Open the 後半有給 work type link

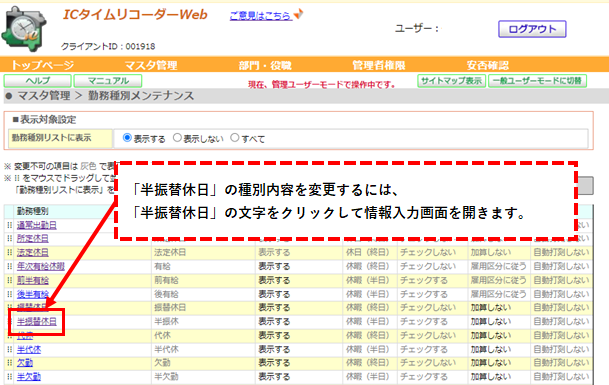point(33,294)
